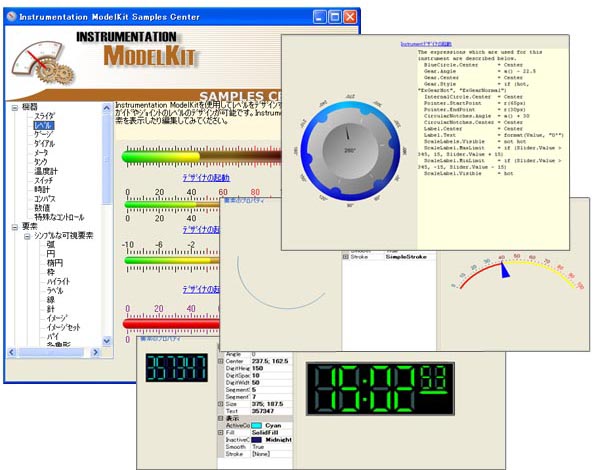Click the Size value 375; 187.5
The width and height of the screenshot is (600, 470).
pyautogui.click(x=272, y=404)
